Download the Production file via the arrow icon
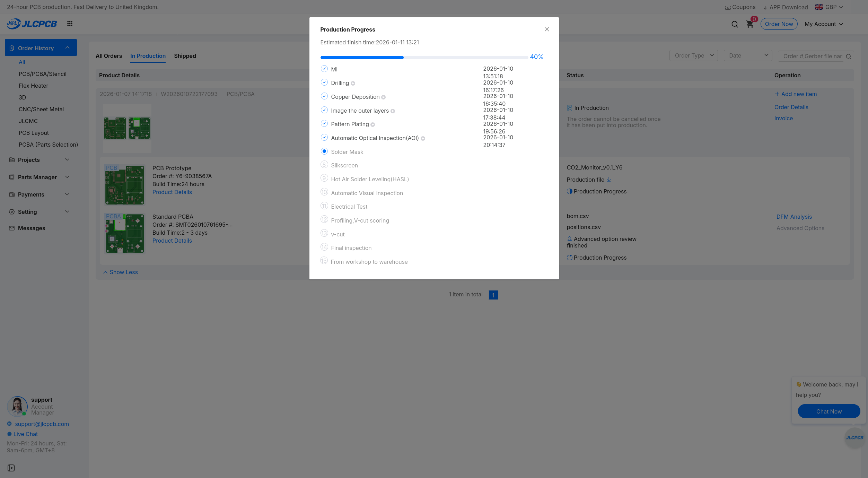This screenshot has width=868, height=478. (608, 180)
